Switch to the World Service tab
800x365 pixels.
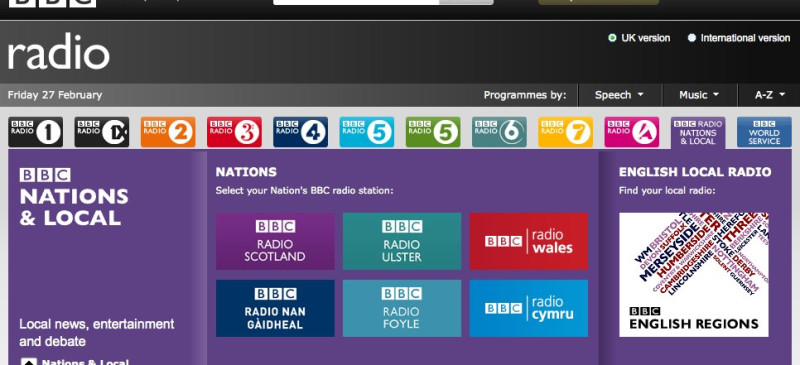(x=764, y=132)
